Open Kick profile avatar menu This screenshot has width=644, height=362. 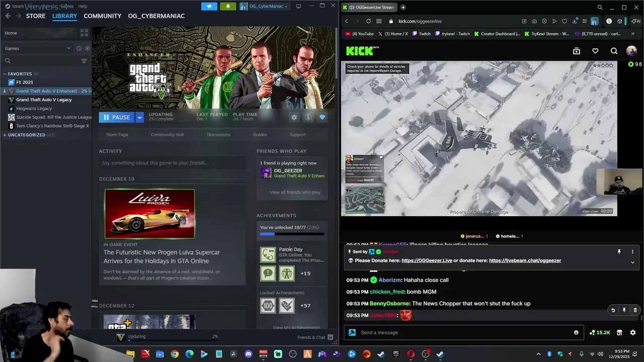tap(631, 51)
